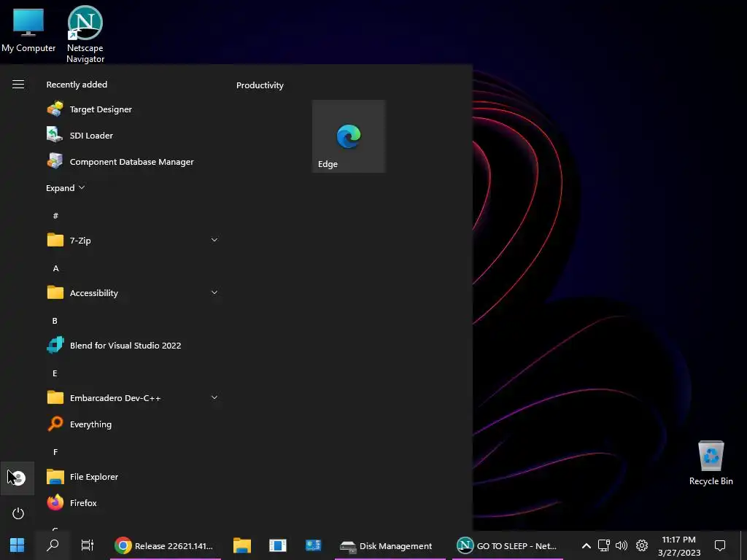
Task: Launch SDI Loader
Action: pyautogui.click(x=133, y=135)
